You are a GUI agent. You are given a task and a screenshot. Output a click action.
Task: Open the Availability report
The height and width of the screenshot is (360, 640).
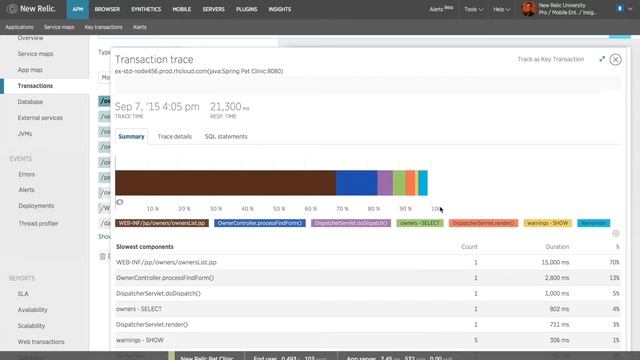(33, 310)
